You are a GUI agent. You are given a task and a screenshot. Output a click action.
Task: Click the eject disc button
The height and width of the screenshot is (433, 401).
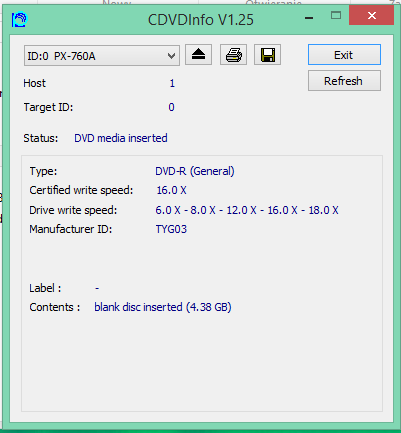pyautogui.click(x=198, y=54)
